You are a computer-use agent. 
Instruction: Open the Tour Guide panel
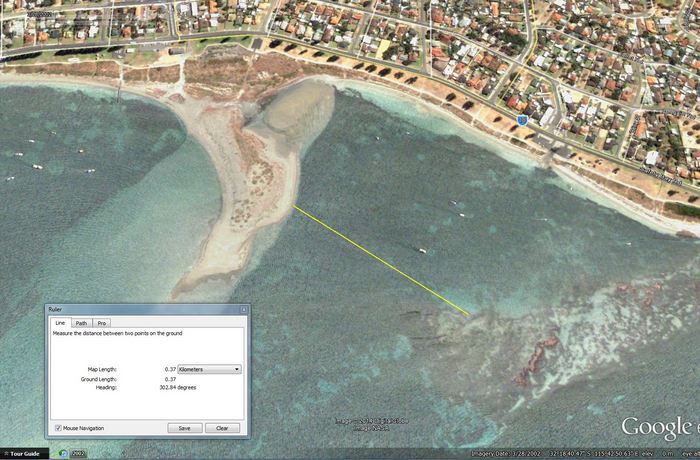[20, 453]
